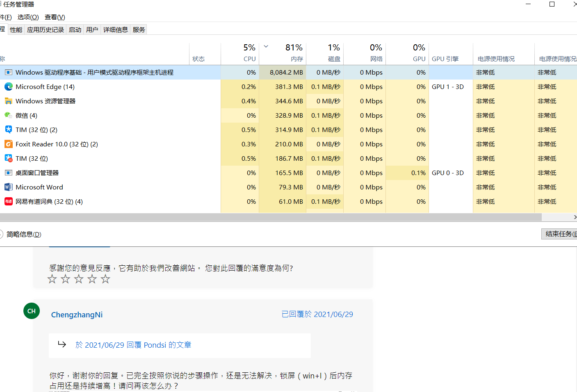Image resolution: width=577 pixels, height=392 pixels.
Task: Select the Foxit Reader 10.0 (32 位) (2) row
Action: point(288,144)
